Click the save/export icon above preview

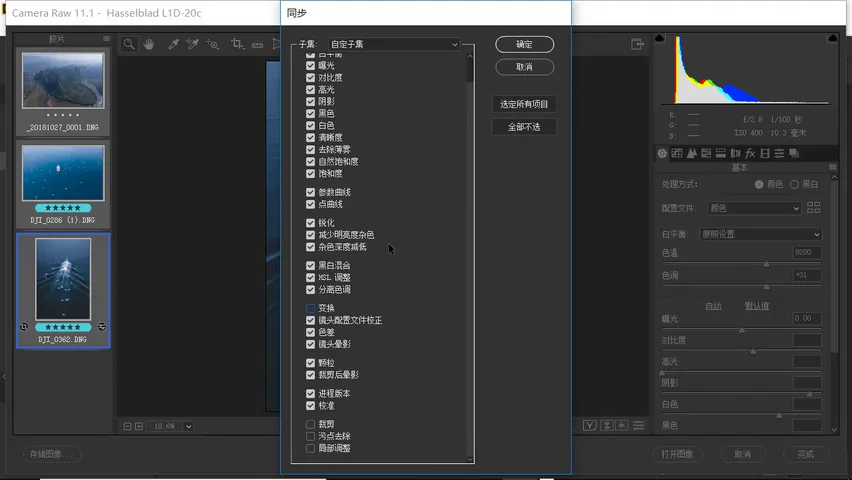click(637, 44)
